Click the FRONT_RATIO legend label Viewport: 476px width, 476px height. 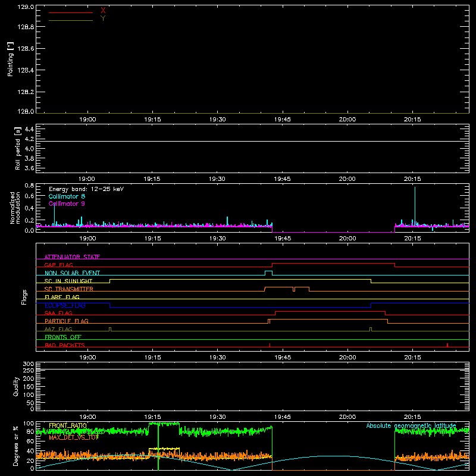(x=68, y=425)
